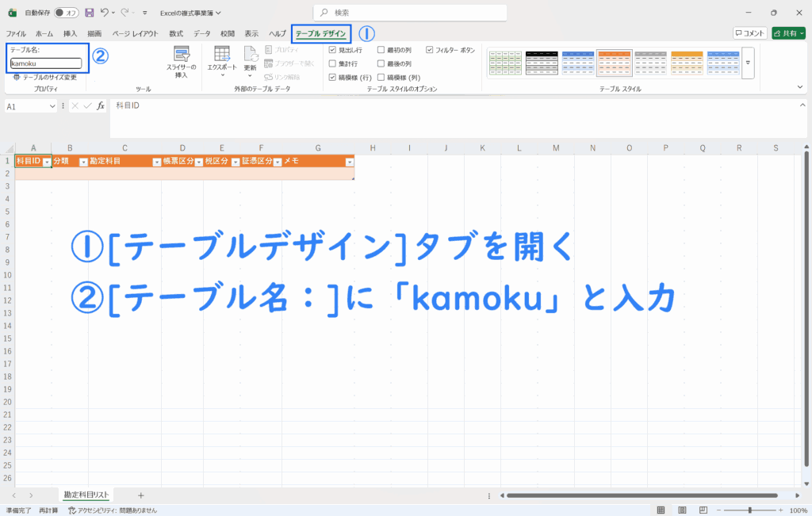Viewport: 812px width, 516px height.
Task: Click the Share (共有) button
Action: coord(788,33)
